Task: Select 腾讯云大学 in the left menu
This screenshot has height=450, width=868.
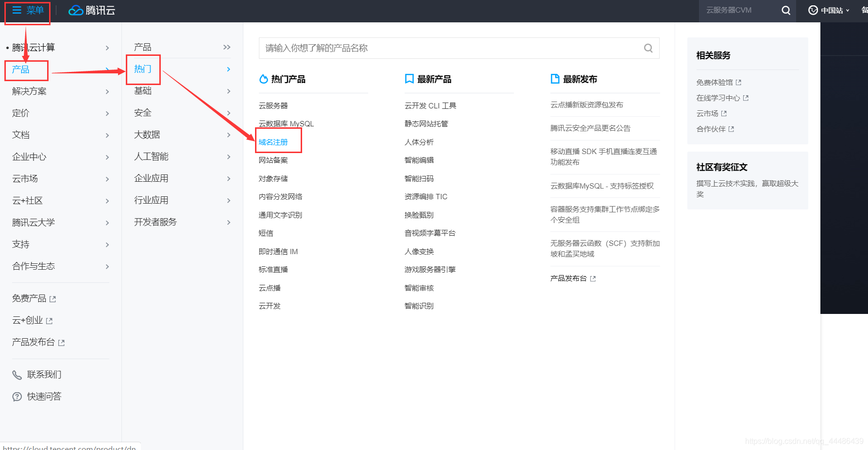Action: point(34,223)
